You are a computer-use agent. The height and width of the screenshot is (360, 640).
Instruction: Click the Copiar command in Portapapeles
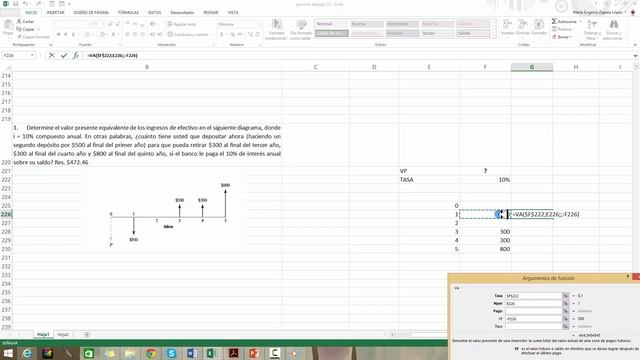[x=26, y=29]
